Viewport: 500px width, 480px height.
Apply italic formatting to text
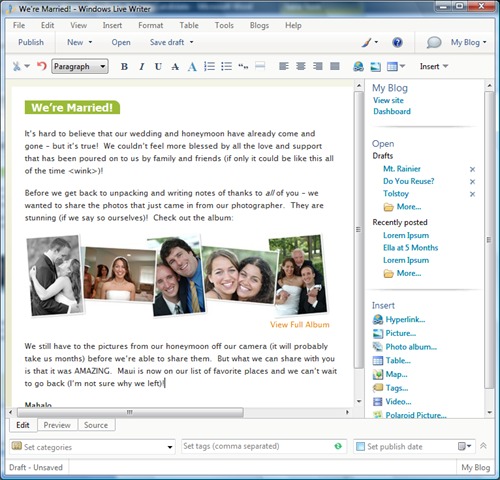pyautogui.click(x=142, y=67)
